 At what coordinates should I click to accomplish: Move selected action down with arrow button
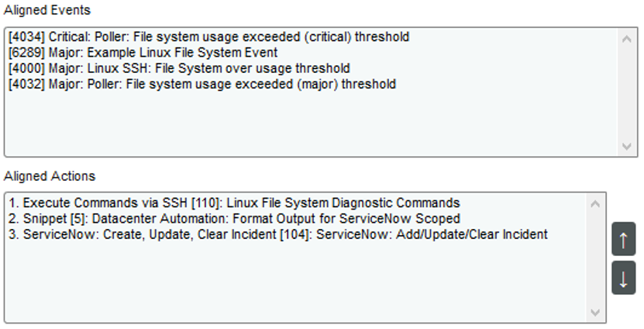(623, 278)
